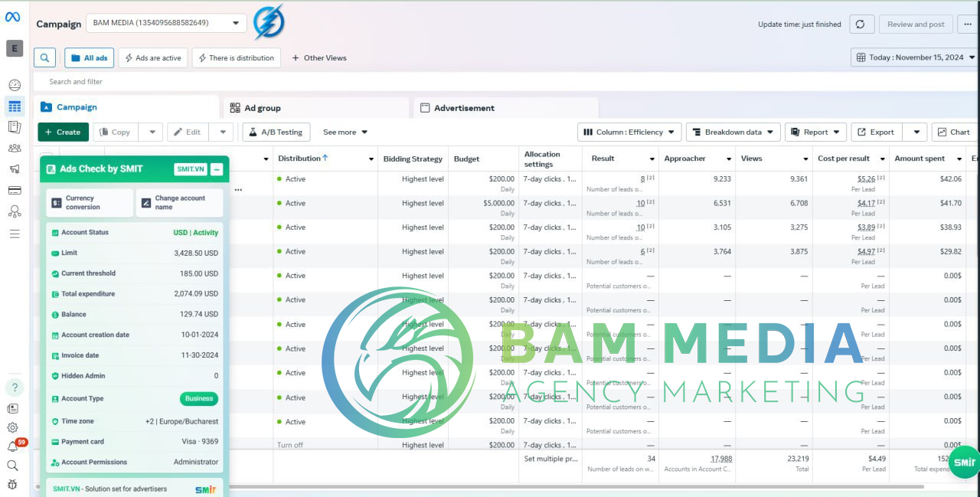Click the connected-nodes icon in sidebar
Viewport: 980px width, 497px height.
click(15, 211)
